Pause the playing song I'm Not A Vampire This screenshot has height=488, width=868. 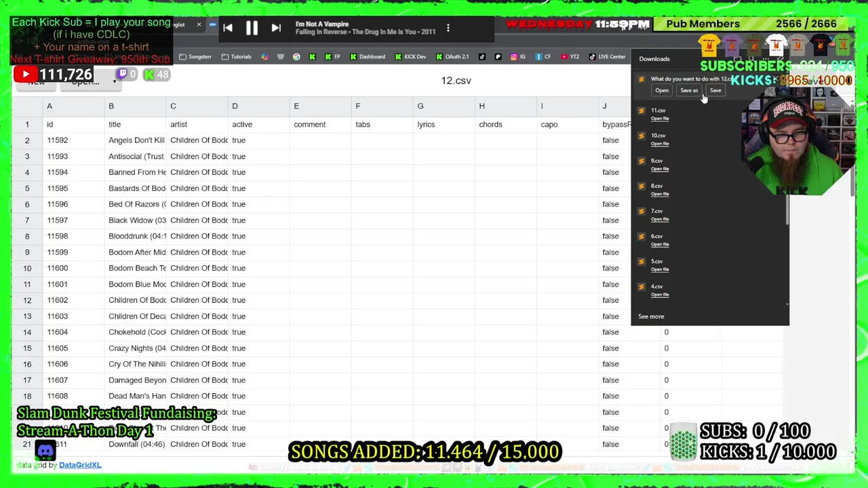coord(252,28)
